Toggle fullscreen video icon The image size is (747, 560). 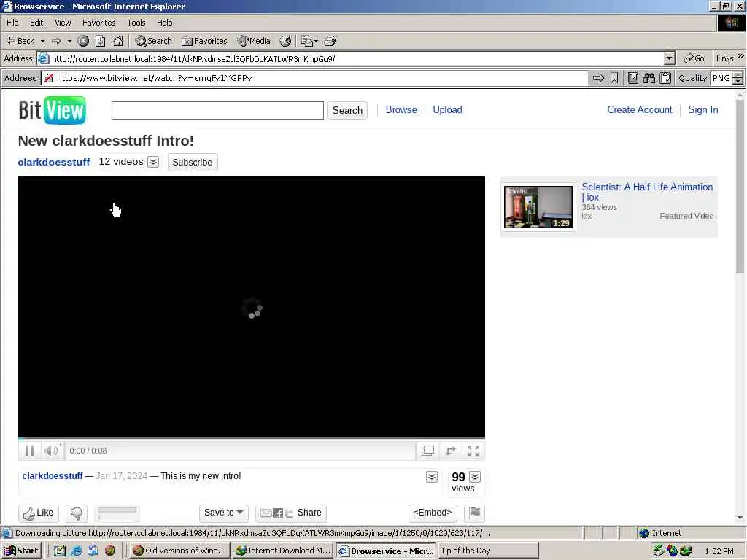point(473,451)
